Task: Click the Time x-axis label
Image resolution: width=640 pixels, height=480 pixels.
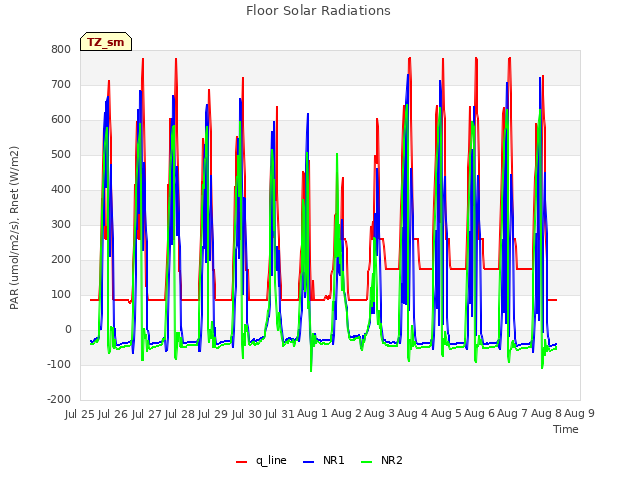Action: pyautogui.click(x=565, y=429)
